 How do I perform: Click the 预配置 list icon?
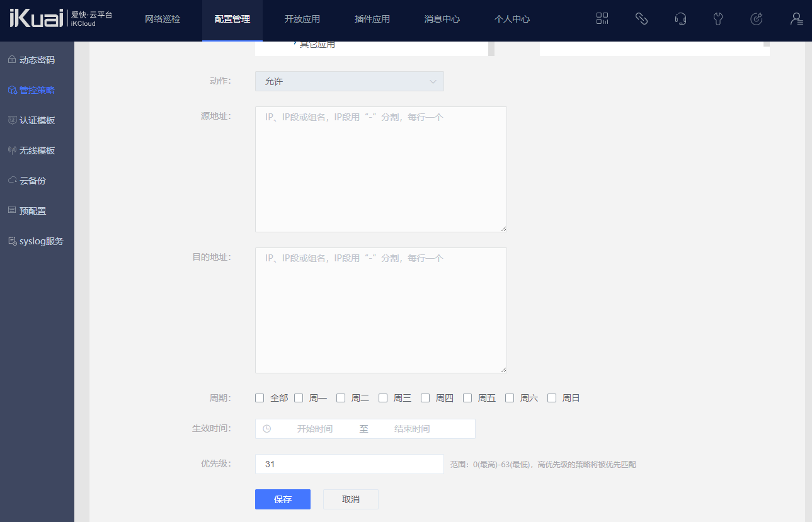[12, 211]
